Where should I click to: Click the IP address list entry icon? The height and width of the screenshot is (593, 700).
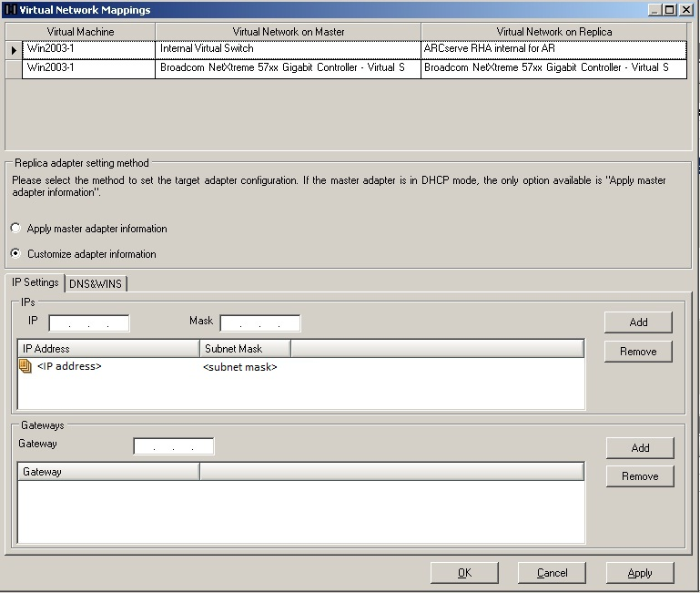tap(25, 366)
